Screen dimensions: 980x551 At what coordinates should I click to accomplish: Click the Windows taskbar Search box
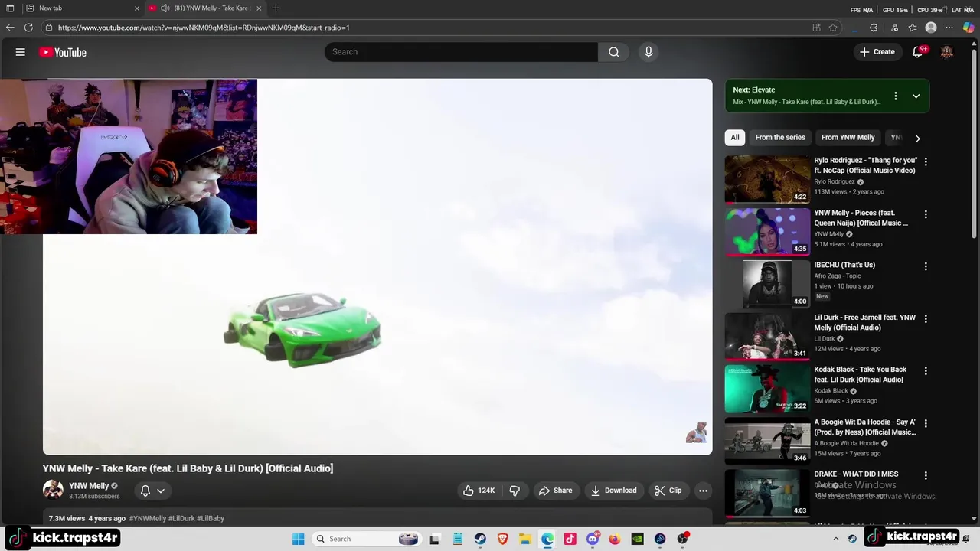coord(366,539)
